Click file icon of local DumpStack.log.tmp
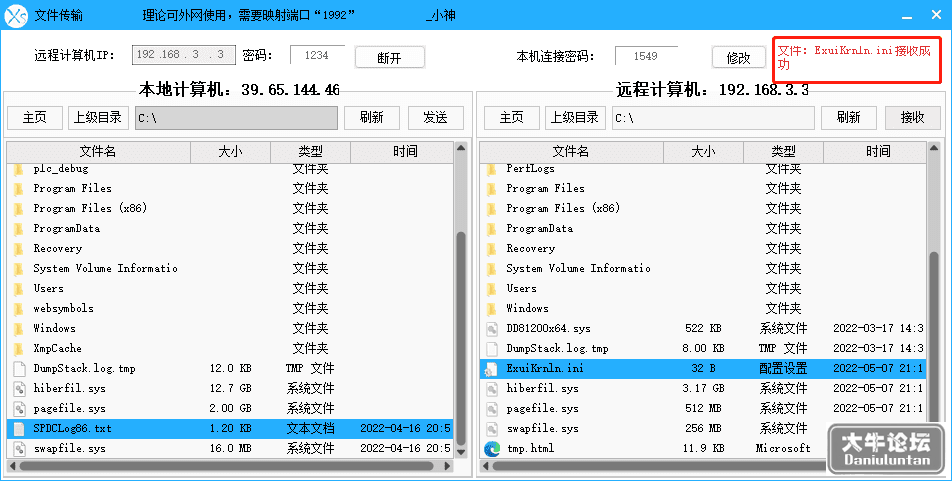Viewport: 952px width, 481px height. tap(19, 369)
